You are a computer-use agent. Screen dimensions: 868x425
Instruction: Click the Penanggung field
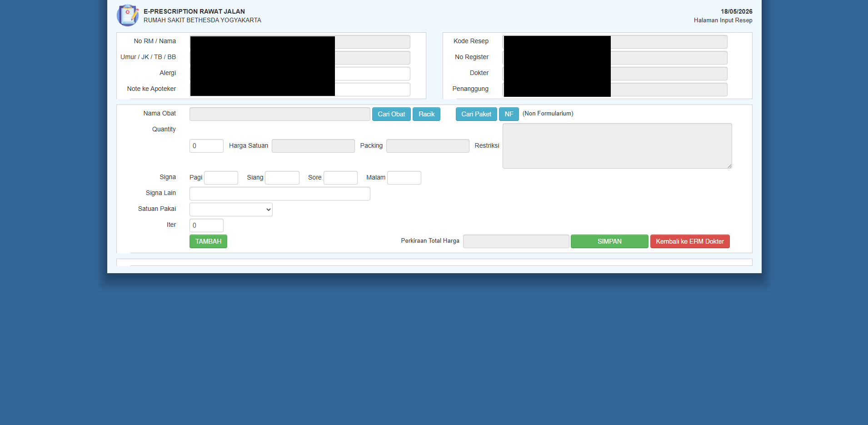pos(615,90)
